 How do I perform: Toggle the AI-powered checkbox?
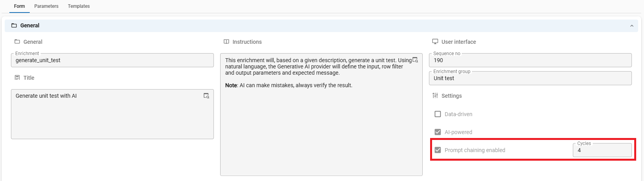point(438,132)
